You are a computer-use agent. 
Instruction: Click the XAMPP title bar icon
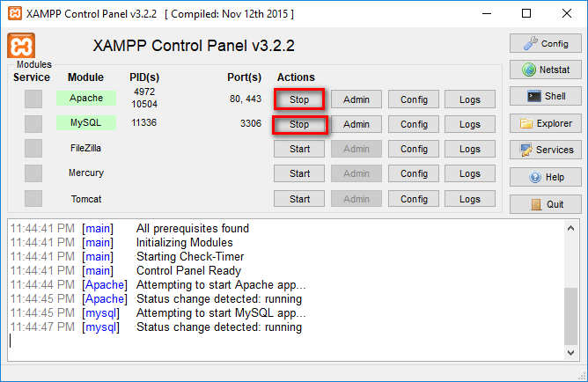tap(15, 14)
